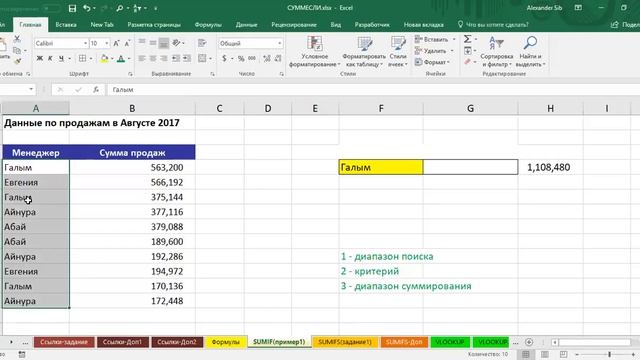640x360 pixels.
Task: Click the Merge and Center icon
Action: [x=202, y=59]
